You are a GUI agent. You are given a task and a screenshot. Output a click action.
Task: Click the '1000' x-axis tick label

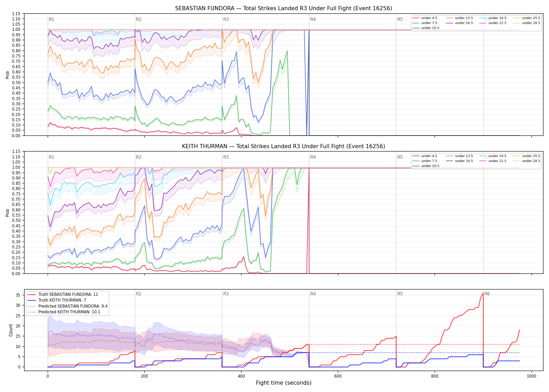coord(531,376)
